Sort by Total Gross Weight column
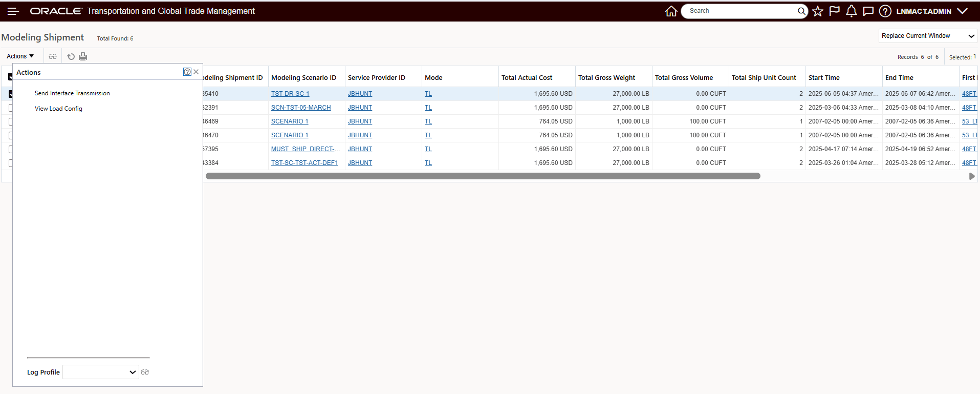This screenshot has height=394, width=980. tap(606, 78)
